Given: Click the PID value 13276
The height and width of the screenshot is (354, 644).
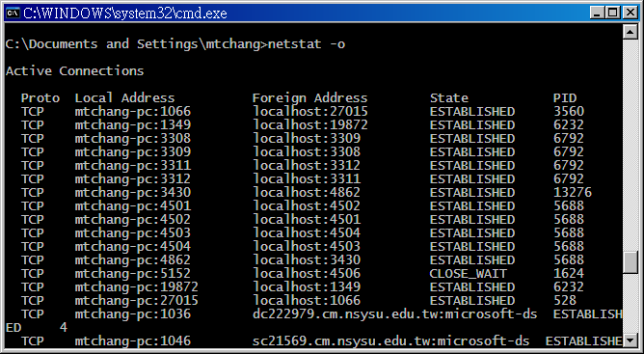Looking at the screenshot, I should click(x=573, y=192).
